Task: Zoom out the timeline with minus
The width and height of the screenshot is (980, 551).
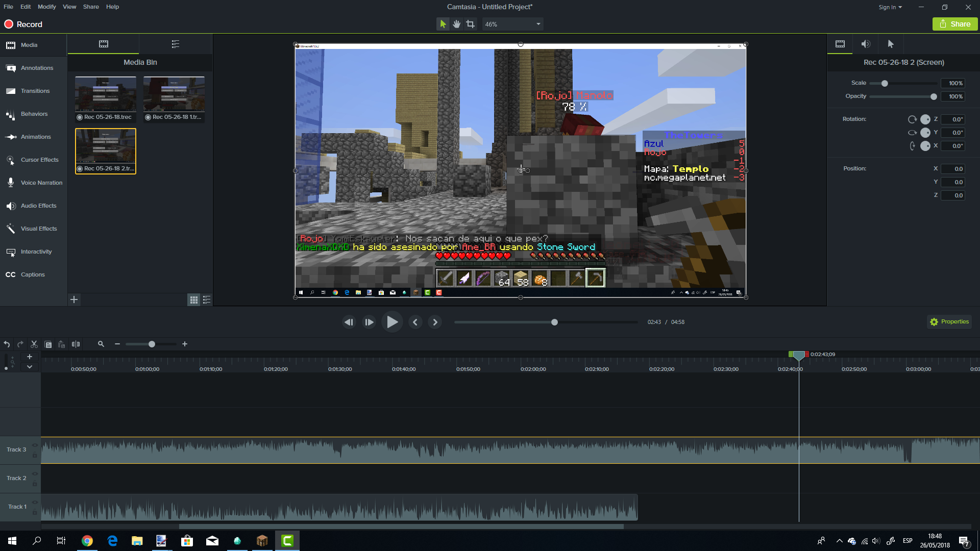Action: [117, 344]
